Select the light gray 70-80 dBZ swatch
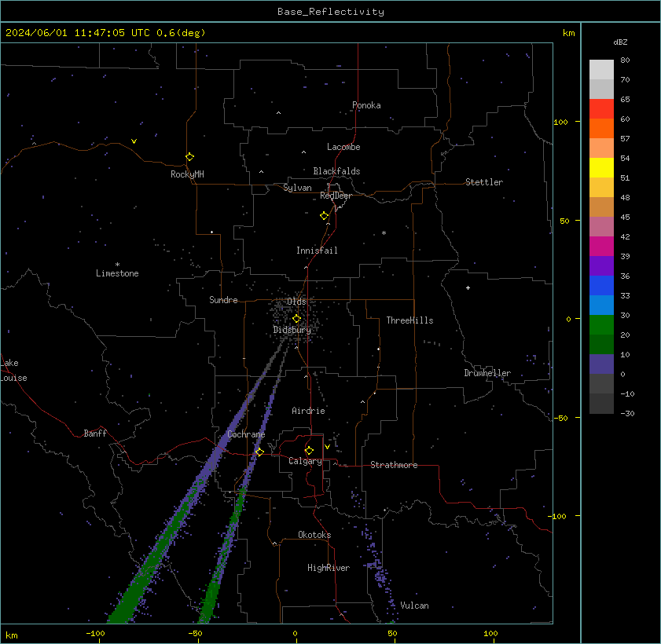Image resolution: width=661 pixels, height=644 pixels. pos(601,69)
